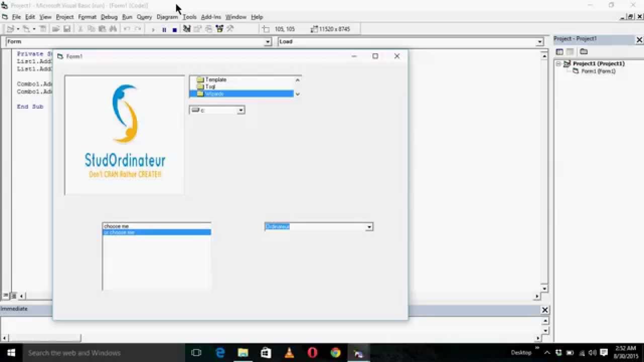Click Windows Start button on taskbar
The image size is (644, 362).
pyautogui.click(x=11, y=353)
